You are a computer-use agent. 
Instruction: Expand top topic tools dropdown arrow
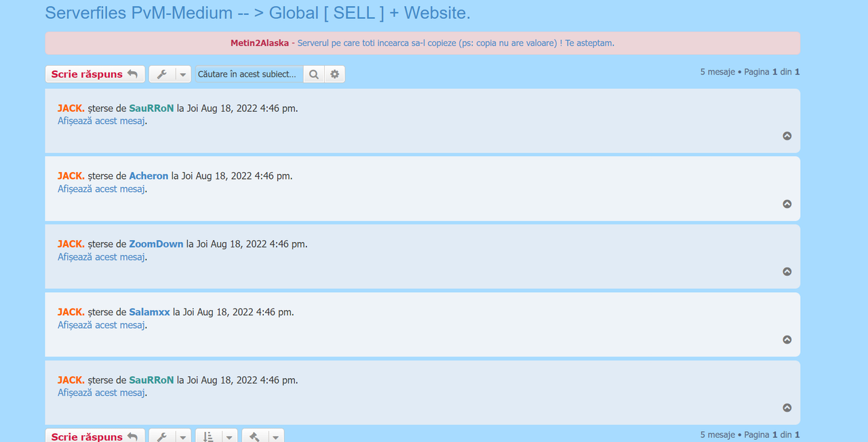(x=183, y=75)
